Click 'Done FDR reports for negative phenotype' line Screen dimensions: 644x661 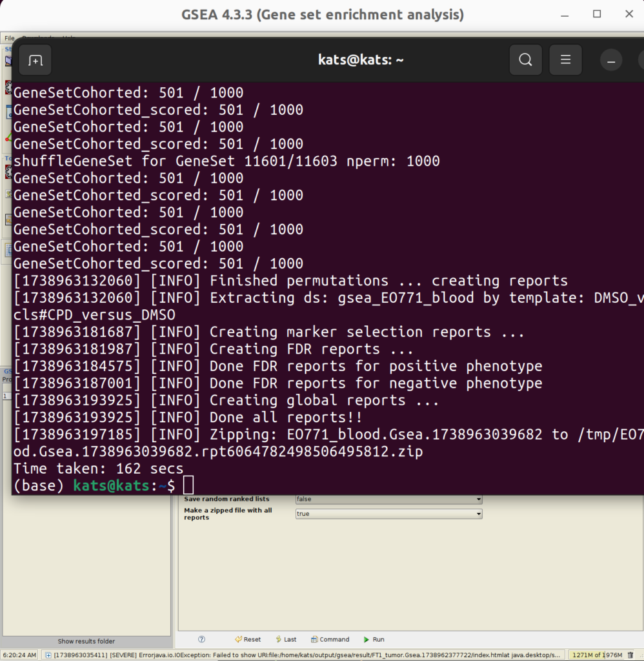277,383
